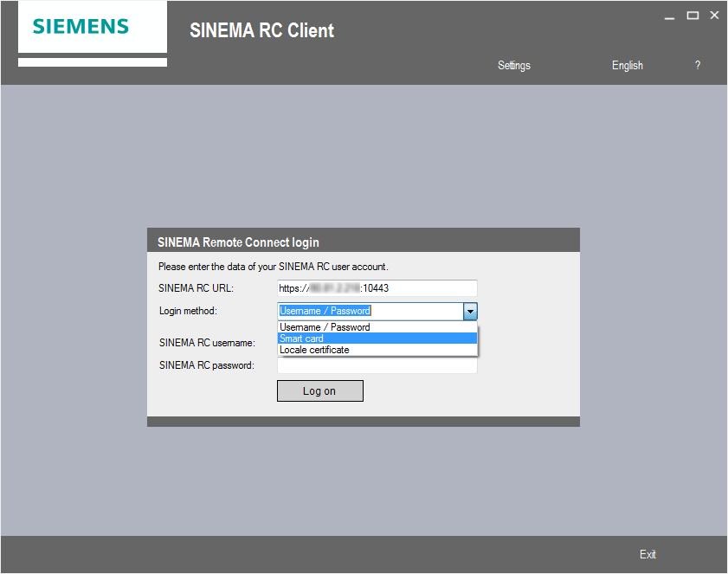Collapse Login method dropdown arrow

click(x=470, y=311)
